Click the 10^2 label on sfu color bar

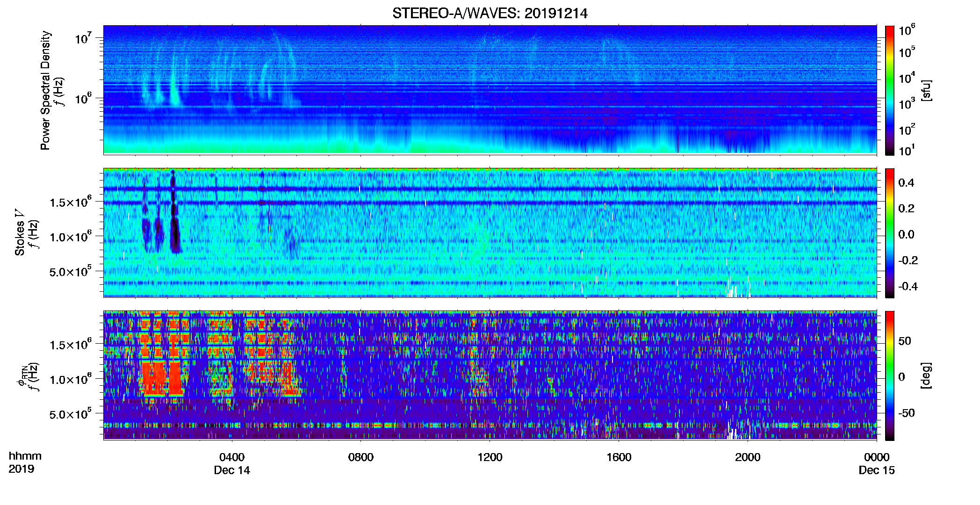pyautogui.click(x=907, y=130)
